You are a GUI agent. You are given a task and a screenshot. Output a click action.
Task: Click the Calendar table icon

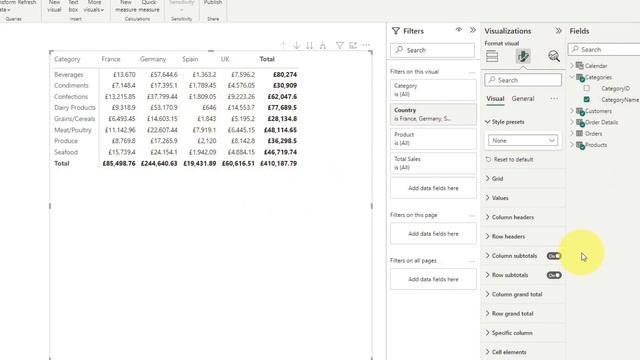(580, 65)
